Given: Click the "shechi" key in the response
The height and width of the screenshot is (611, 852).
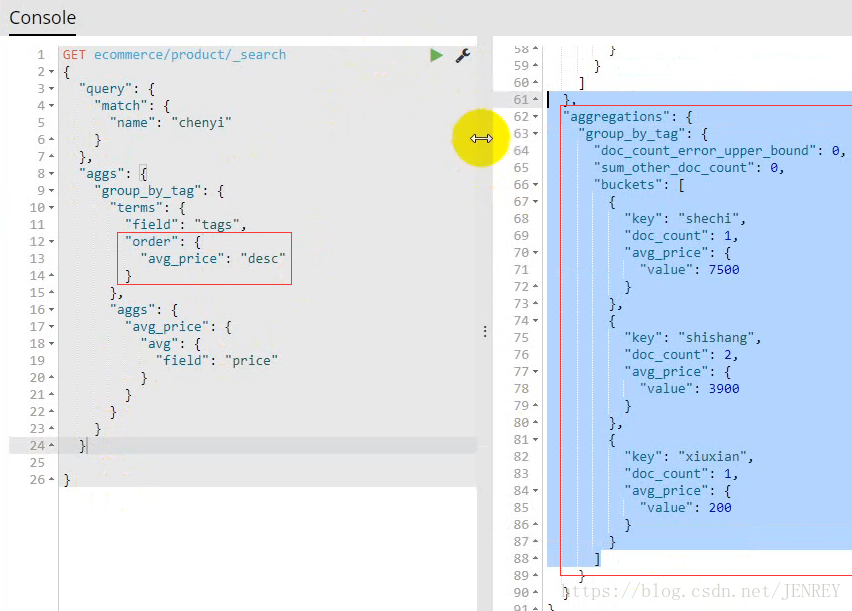Looking at the screenshot, I should click(x=709, y=219).
